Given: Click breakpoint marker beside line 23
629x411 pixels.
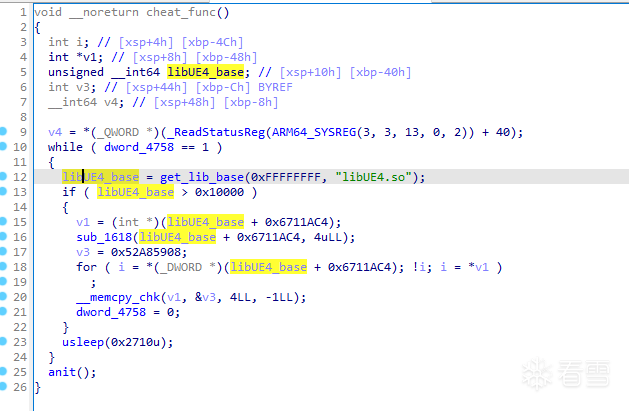Looking at the screenshot, I should [3, 341].
